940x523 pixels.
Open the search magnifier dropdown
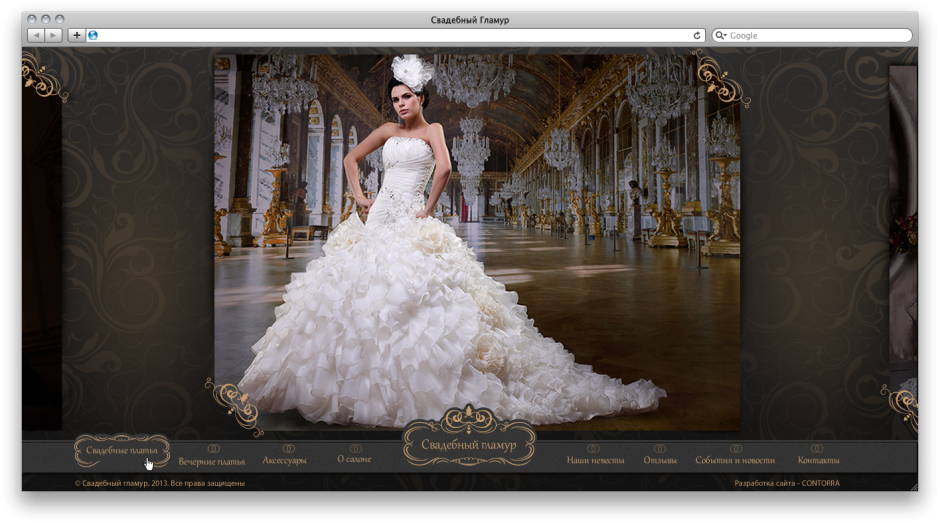tap(721, 35)
